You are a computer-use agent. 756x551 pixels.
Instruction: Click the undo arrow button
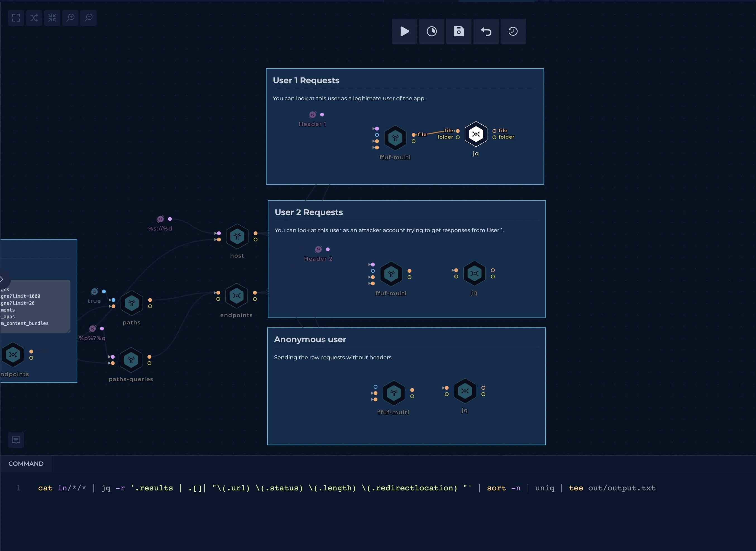(486, 31)
